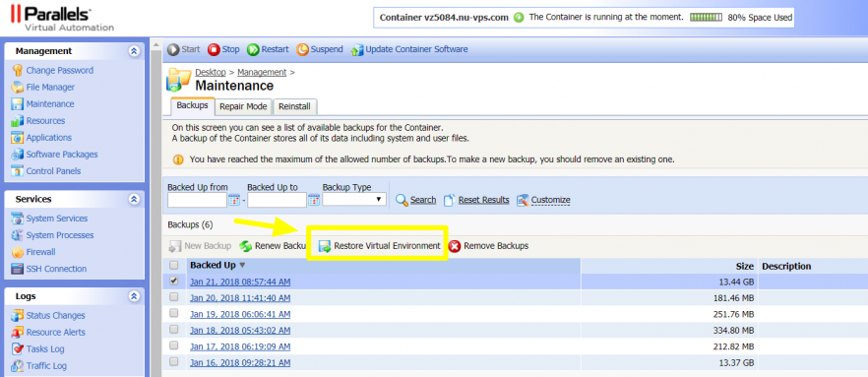Click the Firewall flame icon
This screenshot has width=868, height=377.
[x=17, y=252]
